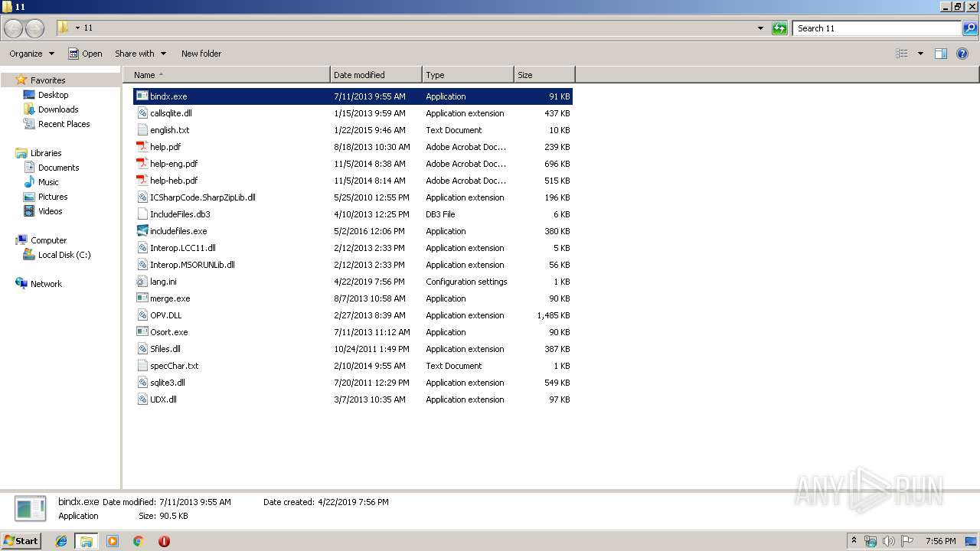Expand the breadcrumb arrow before 11
This screenshot has height=551, width=980.
pos(78,28)
